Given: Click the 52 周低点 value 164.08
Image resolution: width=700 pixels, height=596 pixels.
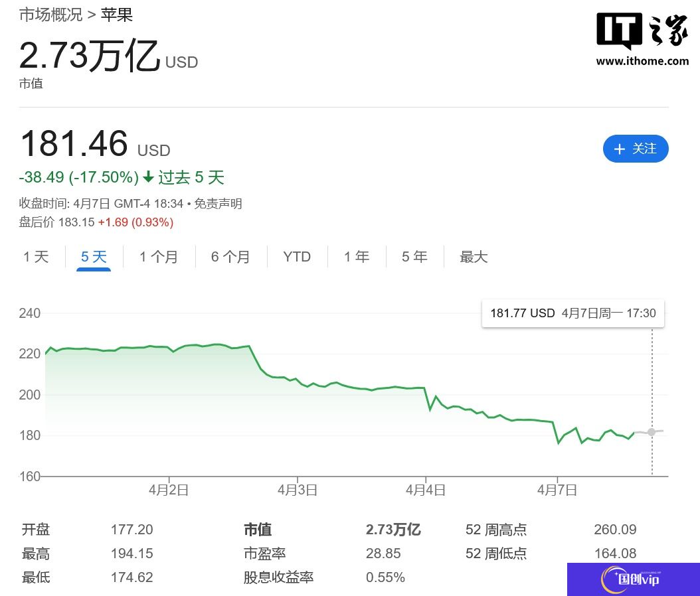Looking at the screenshot, I should (x=615, y=554).
